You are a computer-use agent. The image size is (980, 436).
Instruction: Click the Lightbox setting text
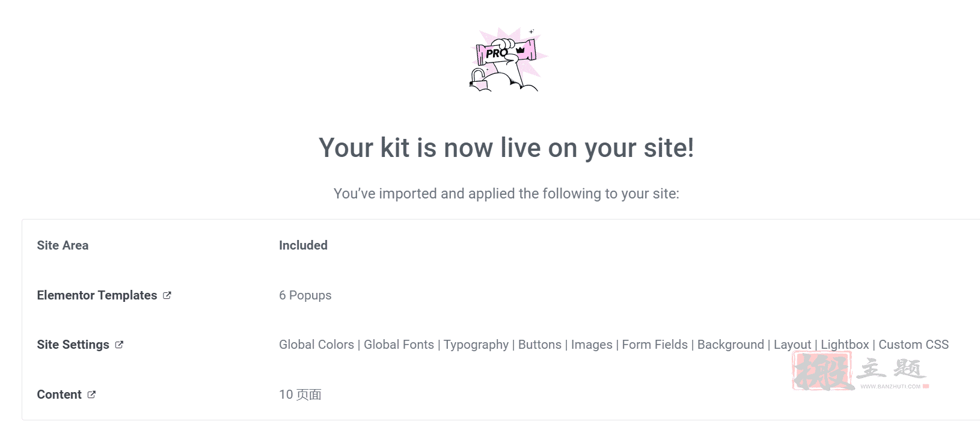[845, 345]
